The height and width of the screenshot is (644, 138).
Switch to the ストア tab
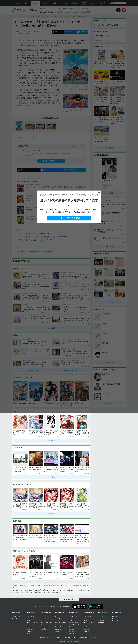tap(93, 3)
